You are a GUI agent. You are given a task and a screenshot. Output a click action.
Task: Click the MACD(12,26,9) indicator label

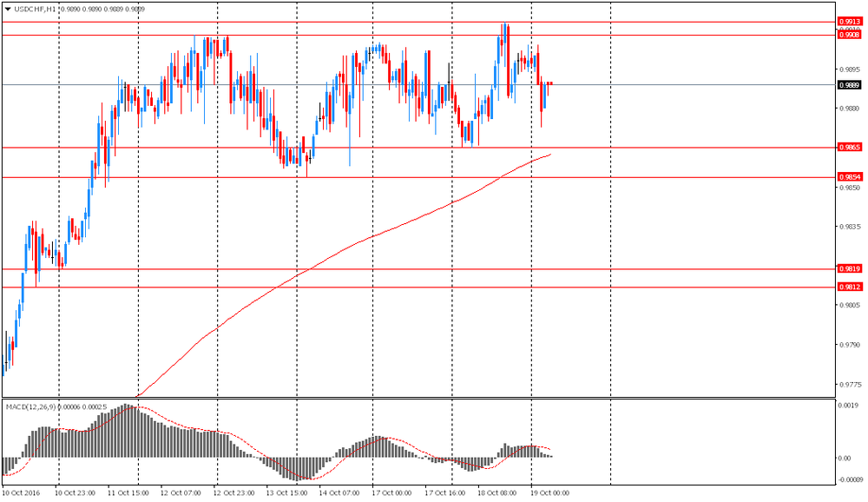click(x=33, y=406)
